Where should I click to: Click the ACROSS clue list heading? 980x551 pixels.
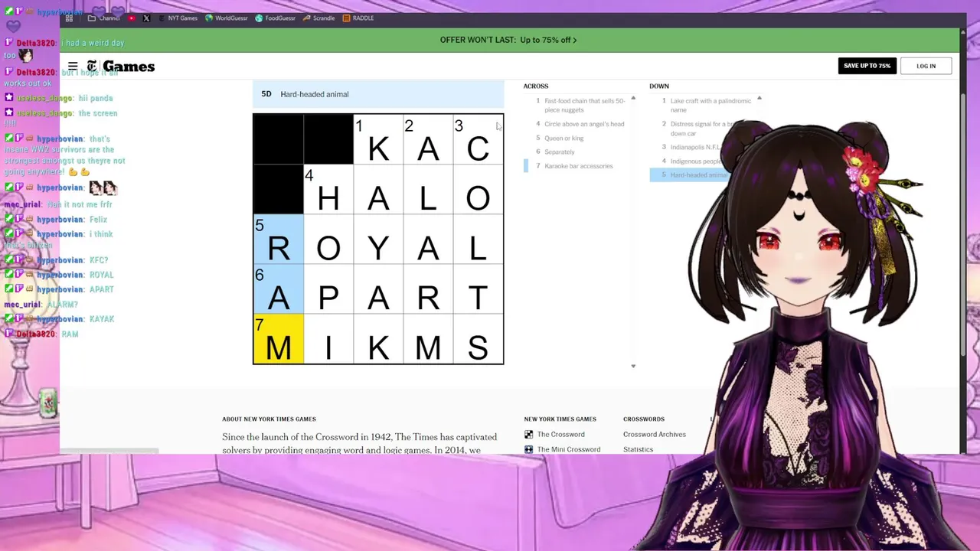536,86
